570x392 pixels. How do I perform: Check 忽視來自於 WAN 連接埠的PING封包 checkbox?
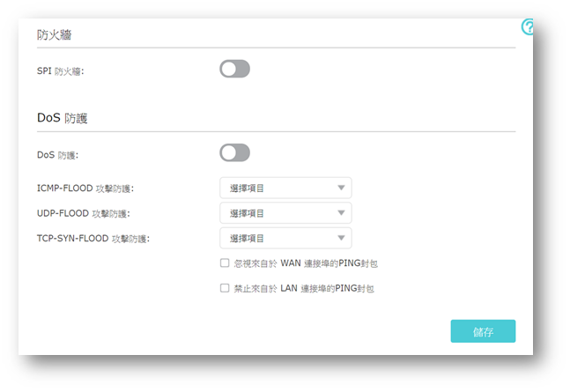click(225, 263)
